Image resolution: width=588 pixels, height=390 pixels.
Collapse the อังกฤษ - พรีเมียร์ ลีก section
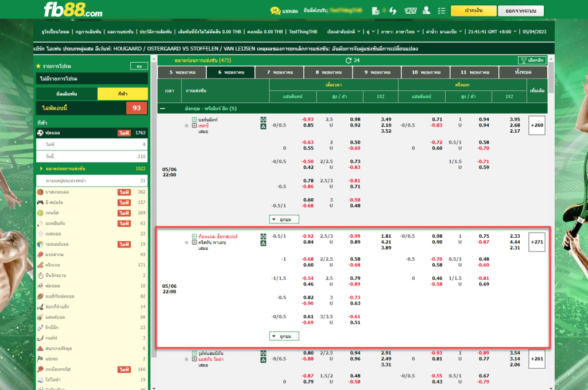tap(163, 108)
